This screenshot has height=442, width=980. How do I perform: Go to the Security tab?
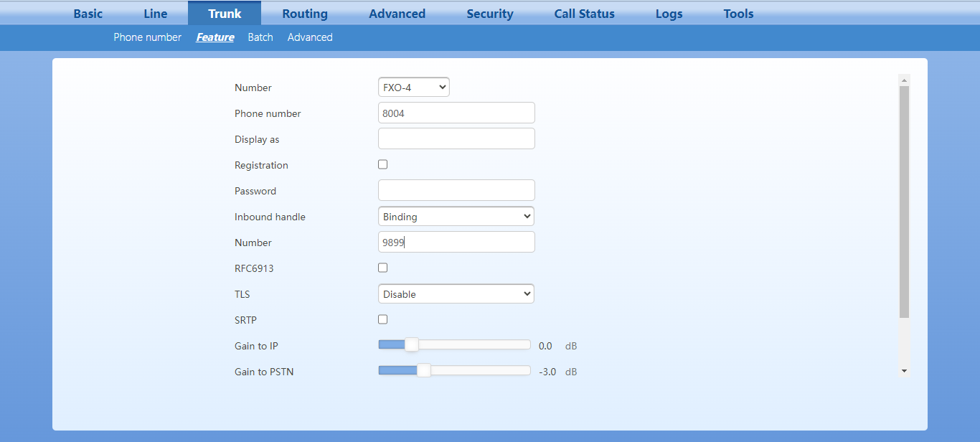click(490, 14)
